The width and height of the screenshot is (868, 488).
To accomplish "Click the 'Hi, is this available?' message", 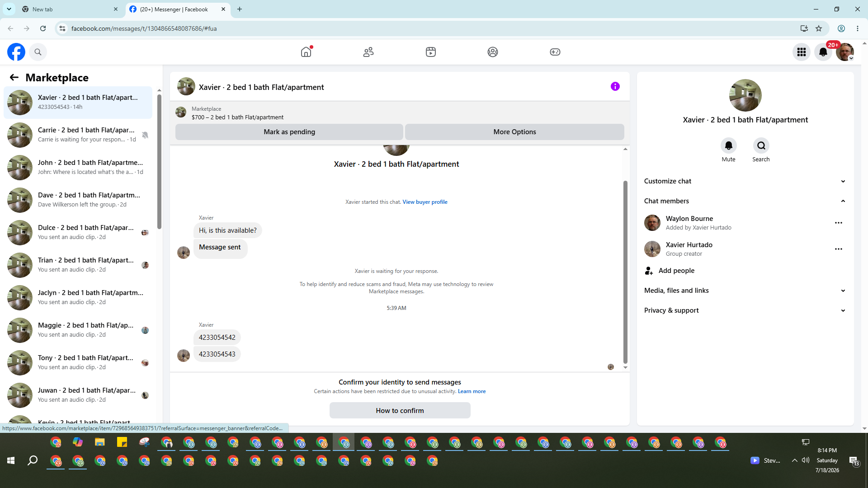I will (227, 230).
